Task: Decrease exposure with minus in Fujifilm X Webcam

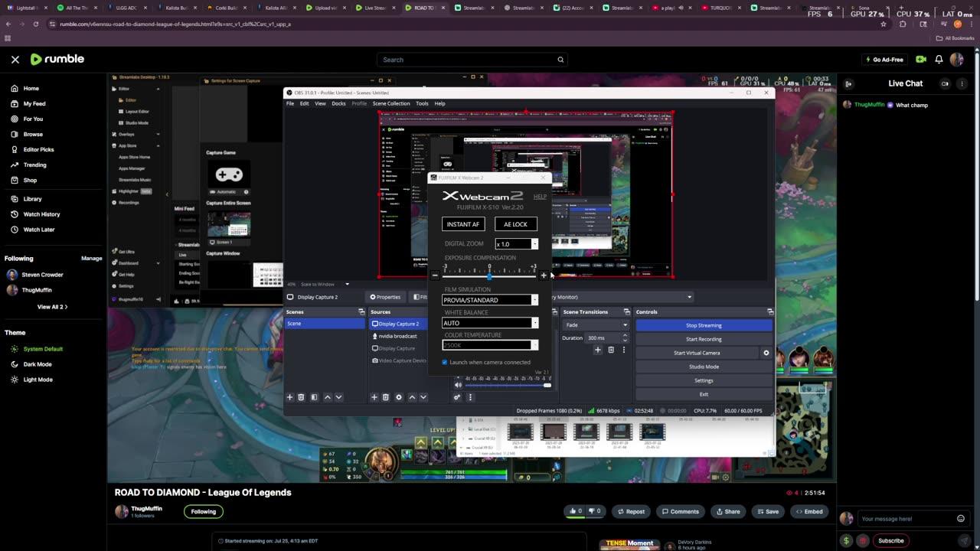Action: tap(435, 275)
